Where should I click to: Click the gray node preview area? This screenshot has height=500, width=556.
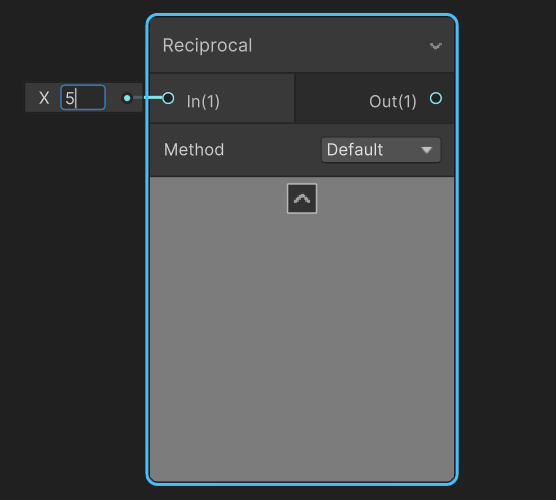302,329
